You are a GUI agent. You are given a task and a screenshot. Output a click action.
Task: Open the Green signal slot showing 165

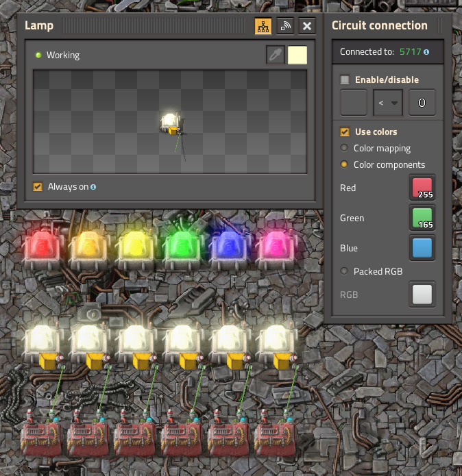(x=422, y=218)
